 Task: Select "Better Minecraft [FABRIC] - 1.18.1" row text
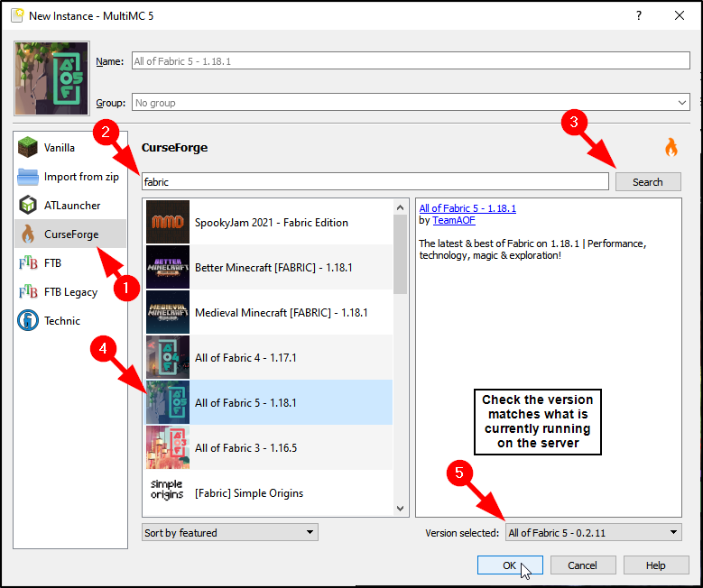tap(273, 268)
